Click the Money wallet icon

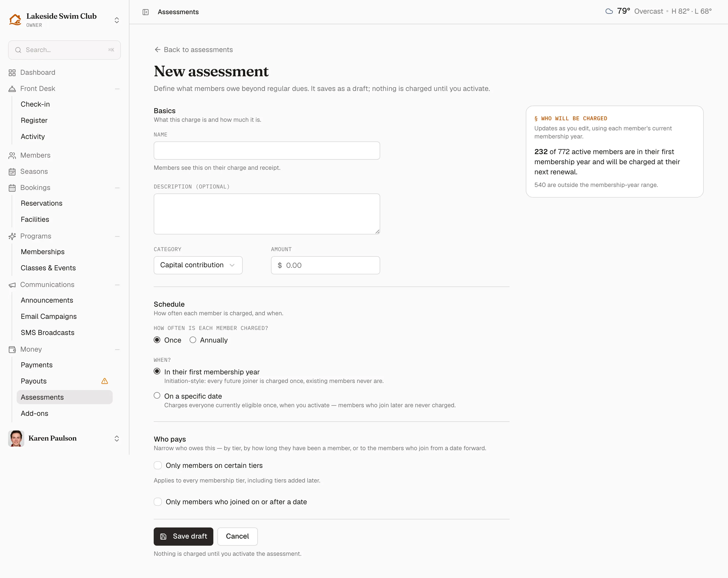12,350
